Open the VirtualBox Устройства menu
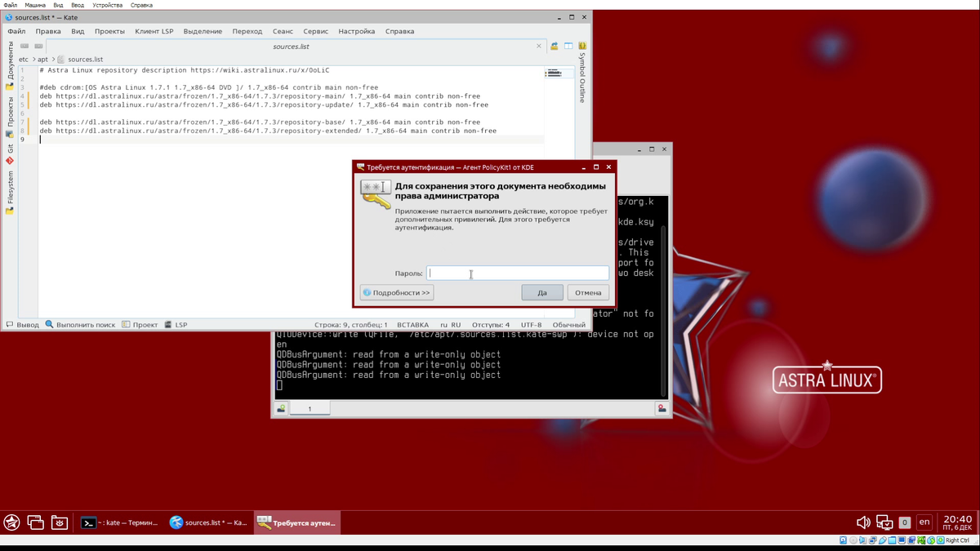The width and height of the screenshot is (980, 551). click(107, 5)
